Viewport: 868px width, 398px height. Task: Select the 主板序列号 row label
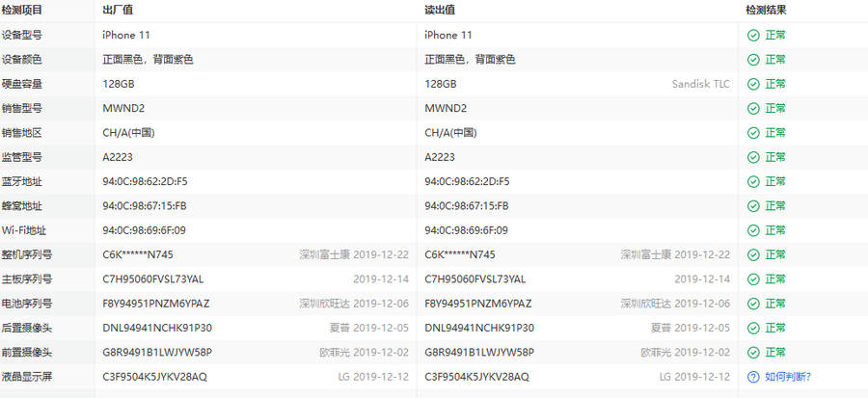tap(27, 279)
